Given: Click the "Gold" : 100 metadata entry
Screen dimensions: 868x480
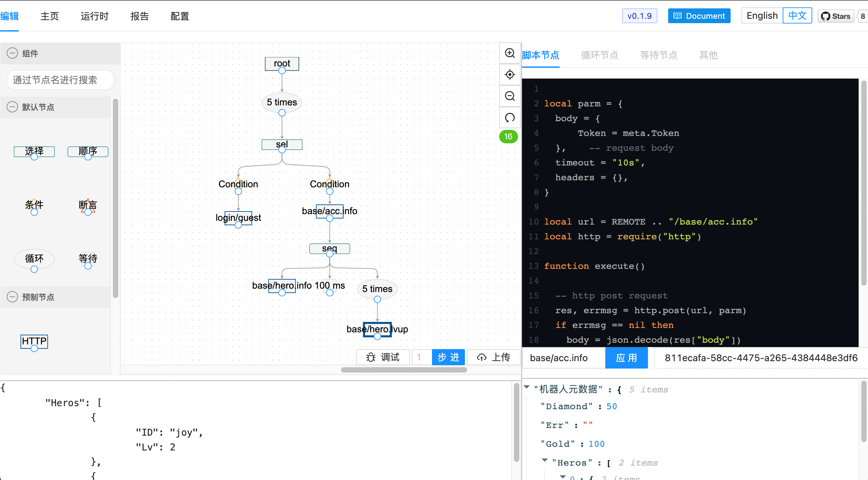Looking at the screenshot, I should (572, 444).
